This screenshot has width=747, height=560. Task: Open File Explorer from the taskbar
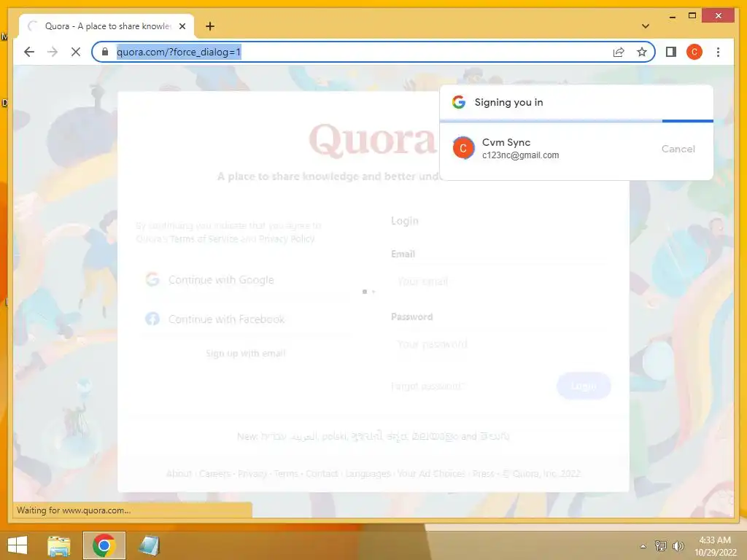click(x=59, y=545)
